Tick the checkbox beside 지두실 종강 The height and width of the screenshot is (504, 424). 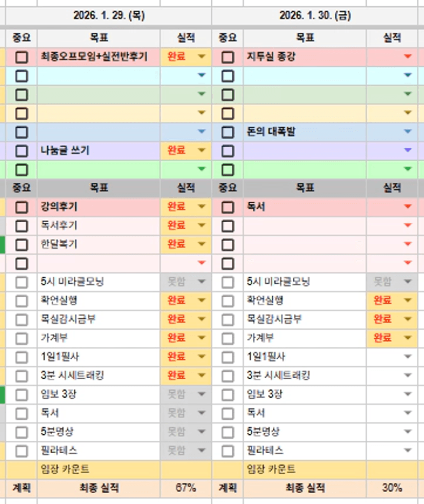coord(228,57)
